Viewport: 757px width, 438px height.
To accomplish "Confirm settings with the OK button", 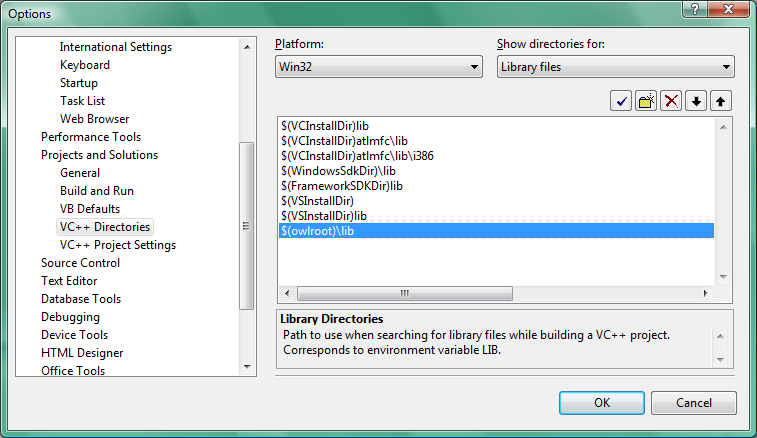I will click(602, 403).
